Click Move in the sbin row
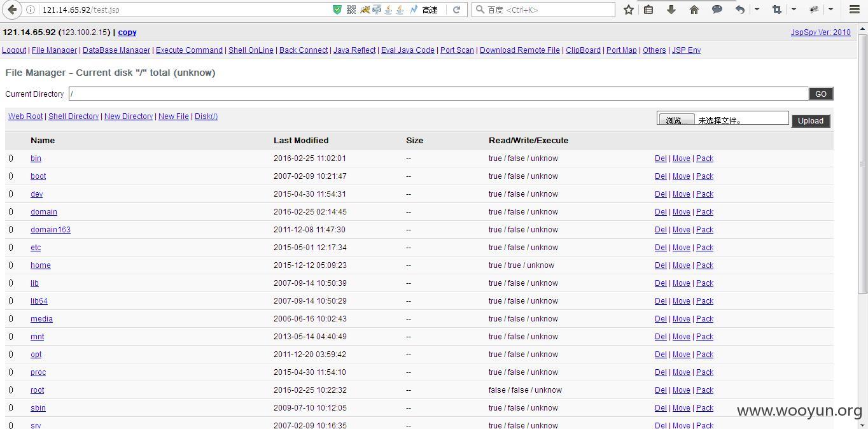Image resolution: width=868 pixels, height=429 pixels. (x=682, y=408)
